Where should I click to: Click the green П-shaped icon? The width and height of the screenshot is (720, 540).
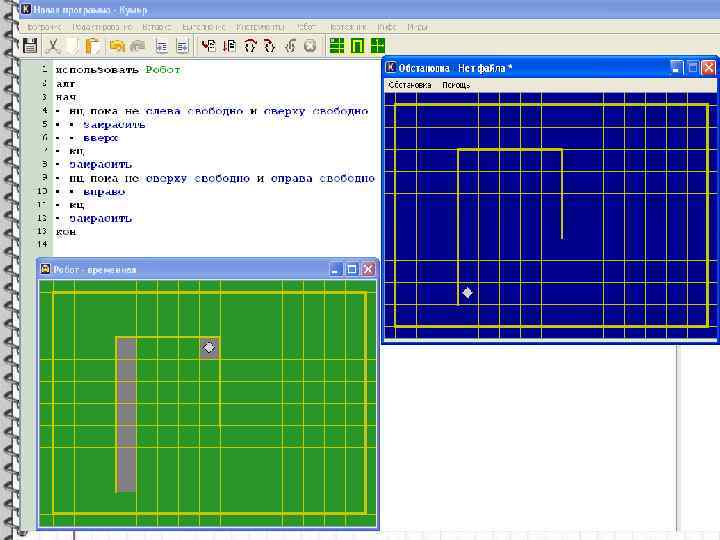click(x=357, y=45)
